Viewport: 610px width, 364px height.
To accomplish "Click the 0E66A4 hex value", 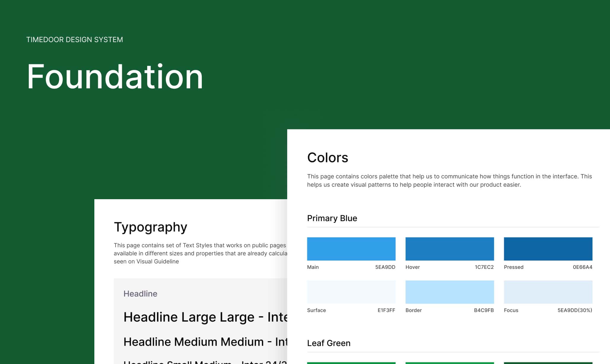I will [x=582, y=267].
